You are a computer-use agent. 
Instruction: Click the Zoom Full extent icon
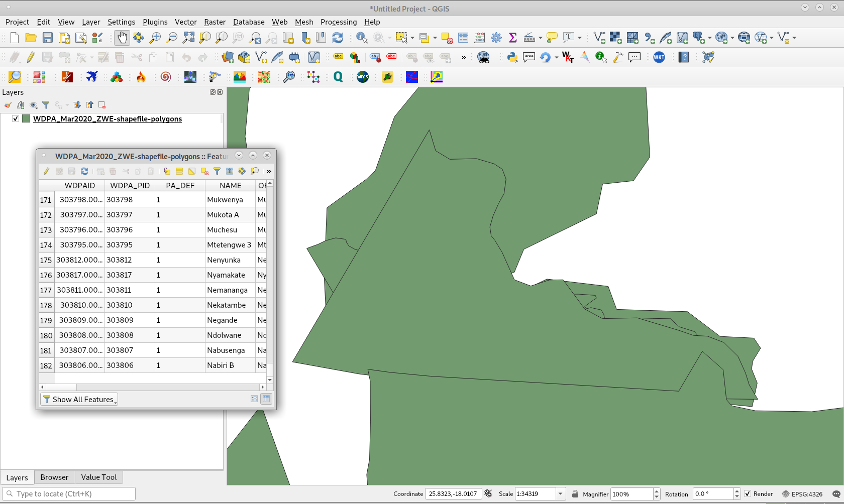point(188,38)
